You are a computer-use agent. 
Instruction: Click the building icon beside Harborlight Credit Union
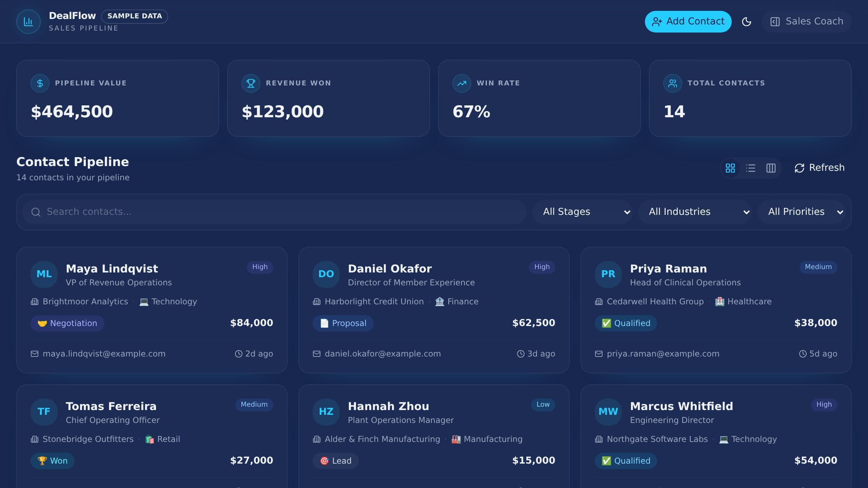point(317,302)
